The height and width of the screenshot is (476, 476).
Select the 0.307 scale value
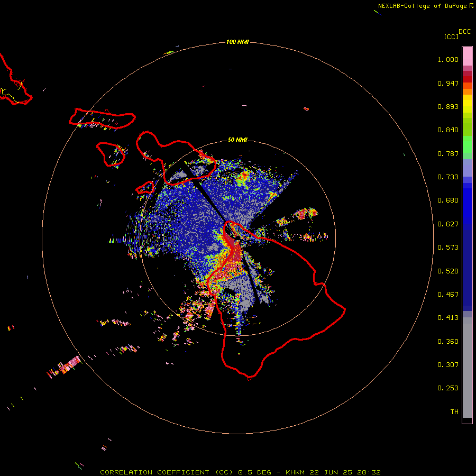[x=448, y=365]
